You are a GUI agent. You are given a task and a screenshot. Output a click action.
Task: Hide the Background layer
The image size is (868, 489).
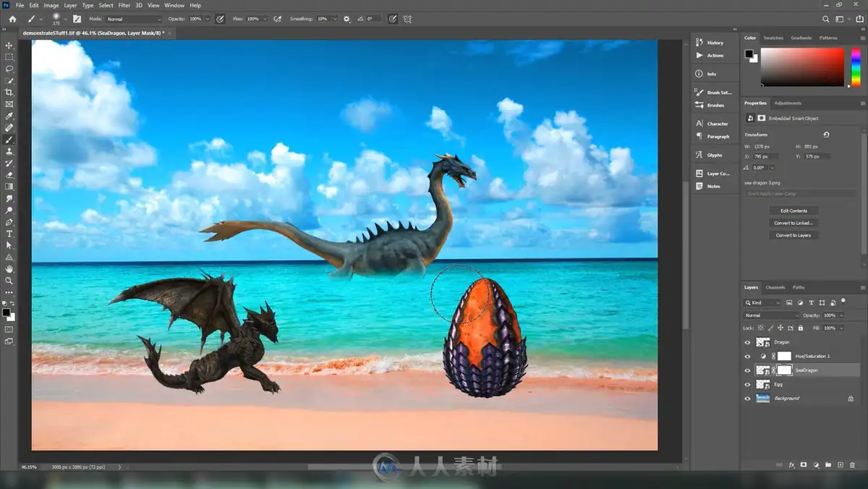pos(748,398)
